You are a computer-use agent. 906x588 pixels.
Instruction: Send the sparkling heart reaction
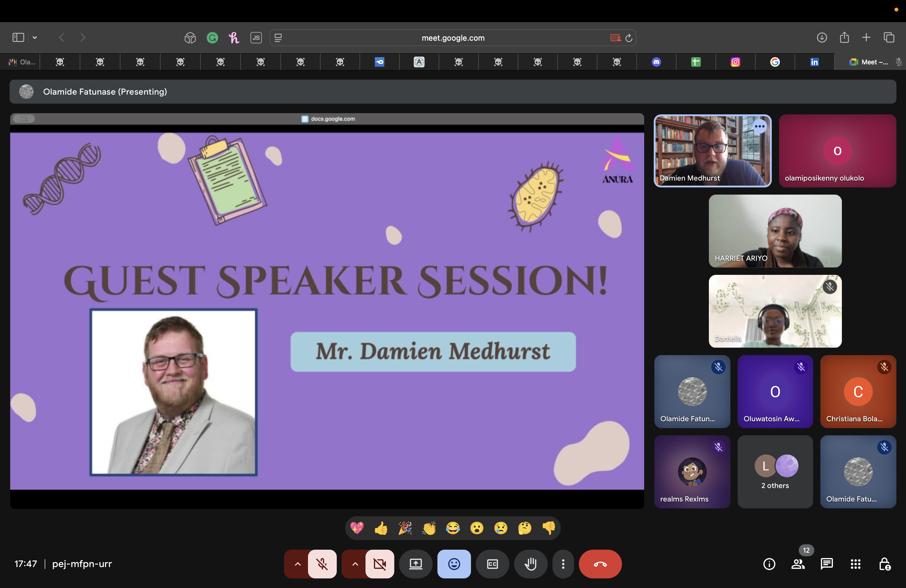pos(357,528)
